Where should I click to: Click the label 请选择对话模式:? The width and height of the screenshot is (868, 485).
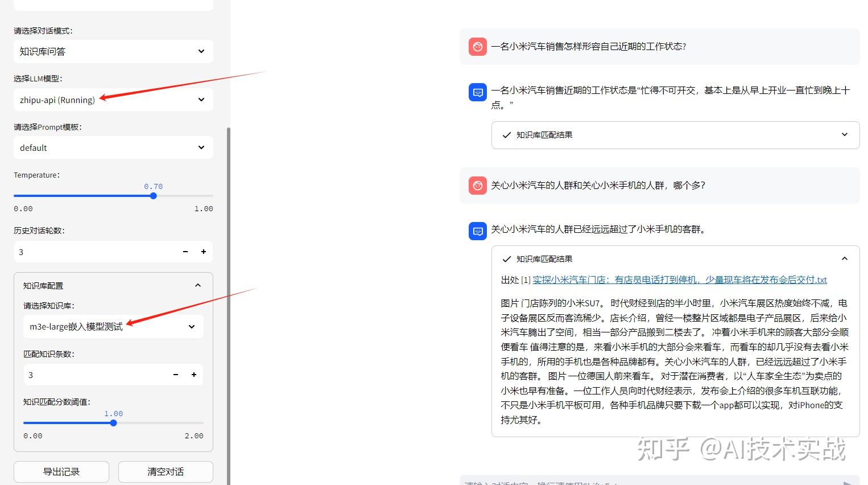(x=43, y=31)
